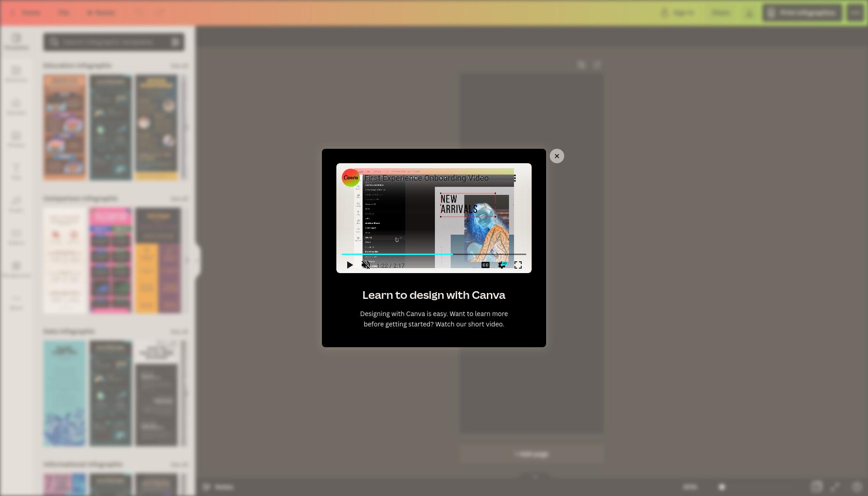Seek on the video progress bar
This screenshot has width=868, height=496.
434,254
